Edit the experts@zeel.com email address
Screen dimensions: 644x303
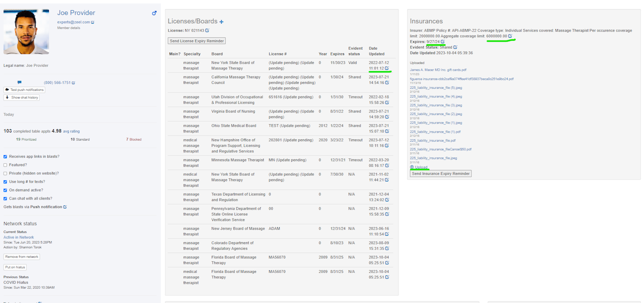pyautogui.click(x=93, y=22)
